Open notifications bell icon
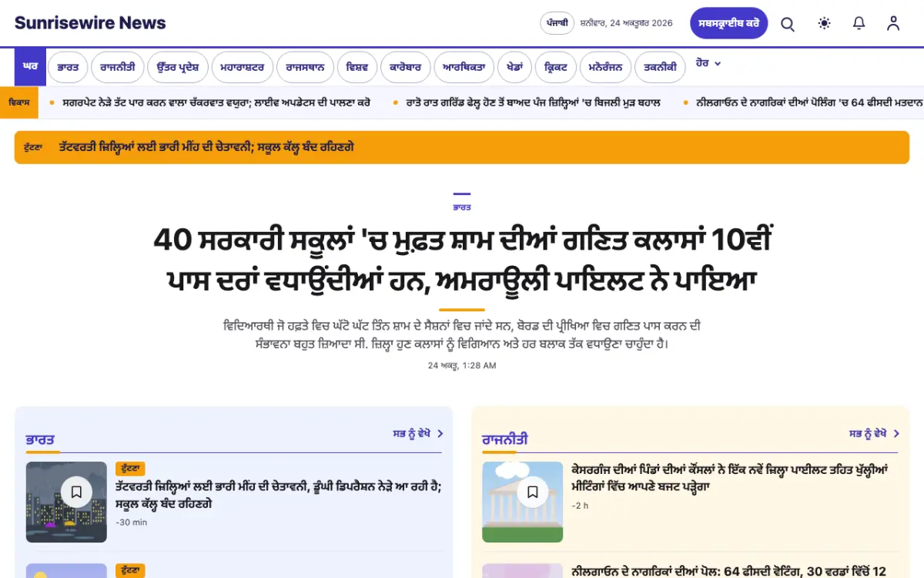 click(x=859, y=23)
